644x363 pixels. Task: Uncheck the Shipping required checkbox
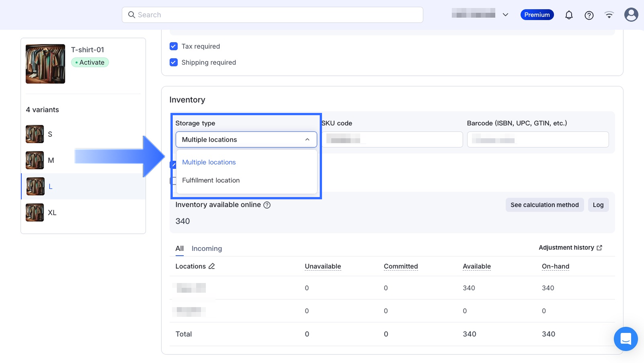174,63
